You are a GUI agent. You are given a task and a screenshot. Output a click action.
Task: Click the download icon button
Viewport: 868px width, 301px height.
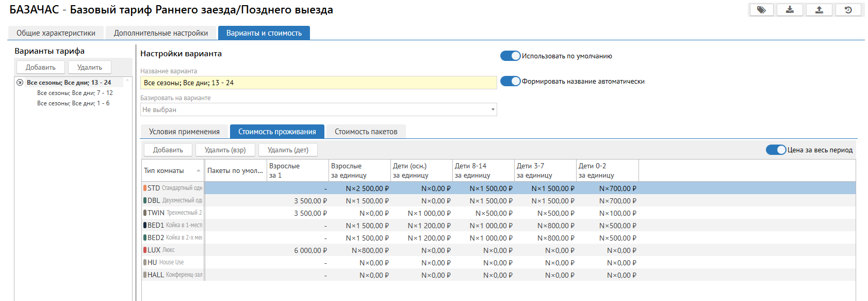point(790,10)
